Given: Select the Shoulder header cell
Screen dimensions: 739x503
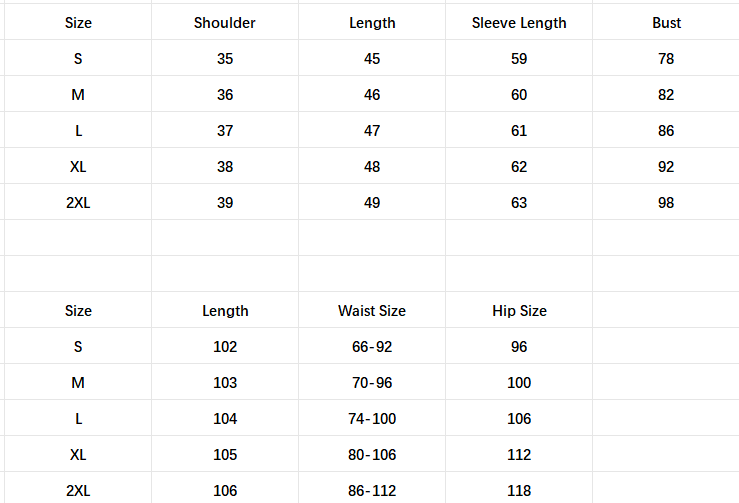Looking at the screenshot, I should [x=225, y=23].
